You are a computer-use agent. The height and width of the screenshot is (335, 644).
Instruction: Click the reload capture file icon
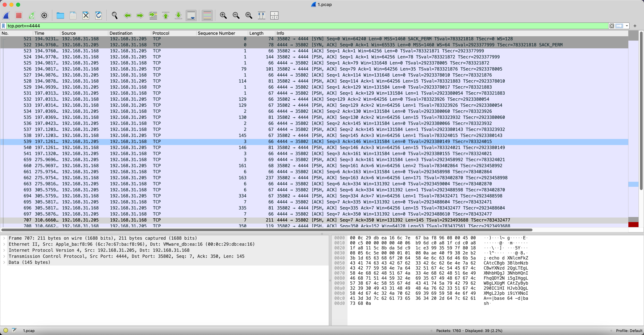[x=98, y=15]
